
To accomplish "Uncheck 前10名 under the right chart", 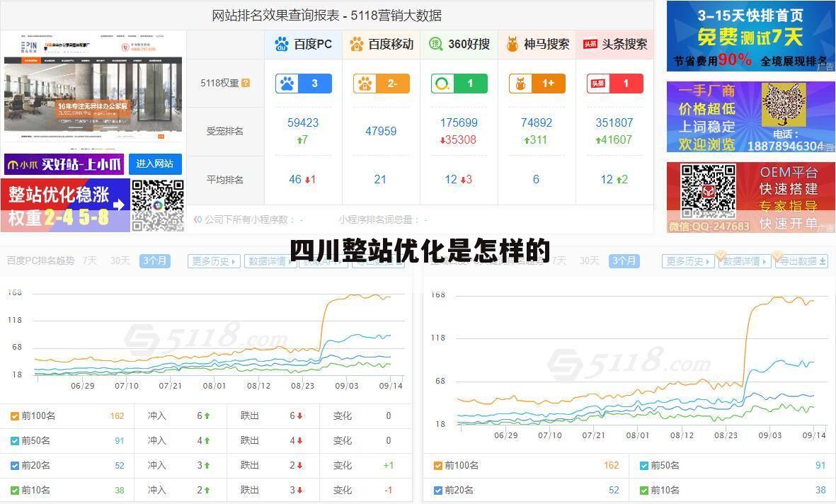I will 644,490.
